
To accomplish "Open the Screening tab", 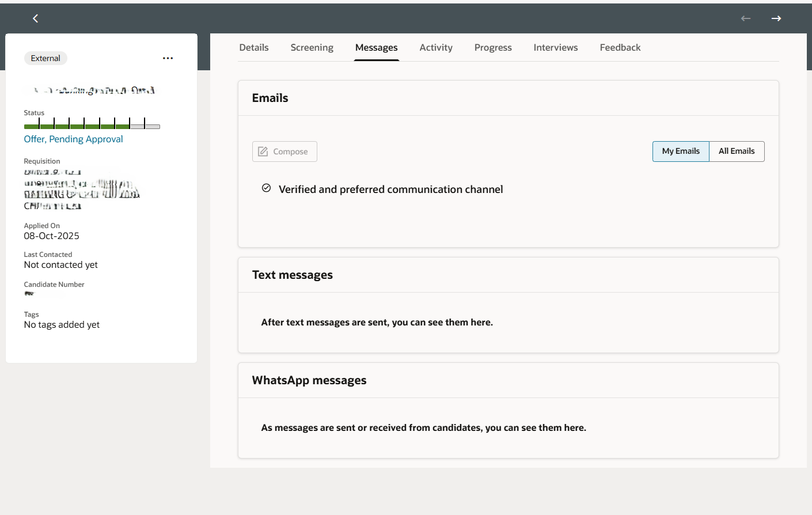I will (312, 48).
